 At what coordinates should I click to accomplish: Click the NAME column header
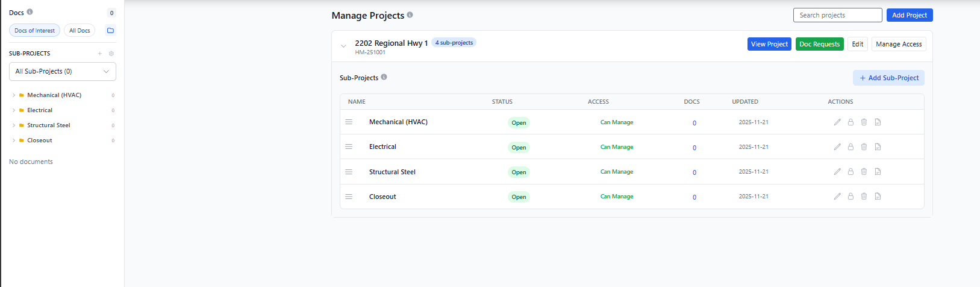(357, 102)
